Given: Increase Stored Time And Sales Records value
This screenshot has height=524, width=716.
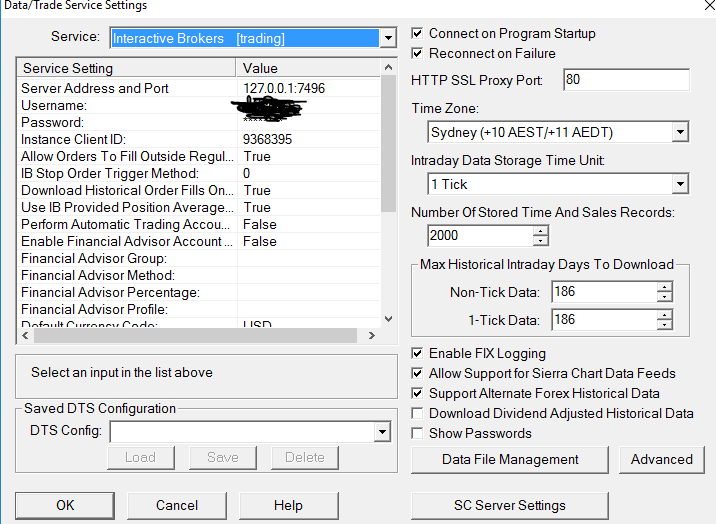Looking at the screenshot, I should (541, 231).
